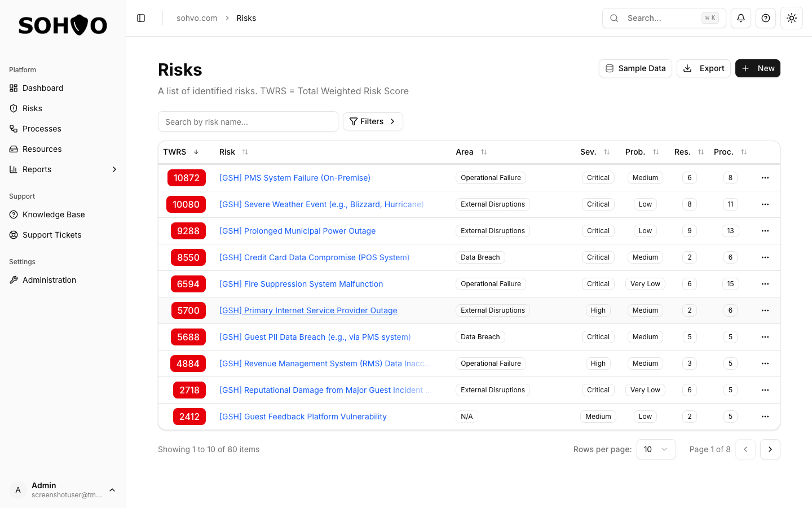Expand the Admin user account menu
The width and height of the screenshot is (812, 508).
coord(63,490)
